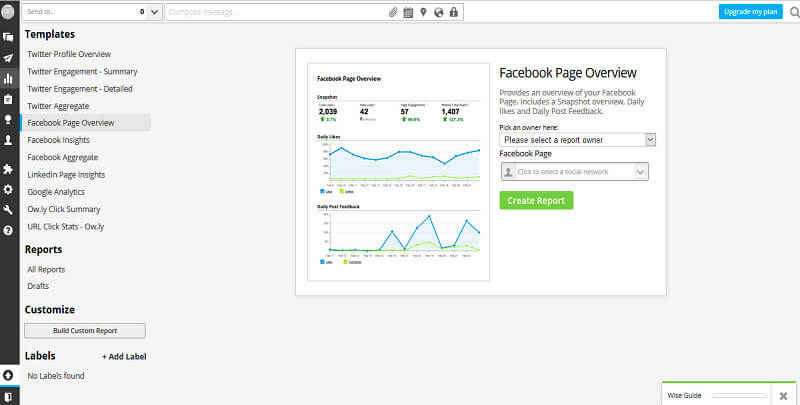Click the Wise Guide label
Viewport: 800px width, 405px height.
(x=684, y=396)
